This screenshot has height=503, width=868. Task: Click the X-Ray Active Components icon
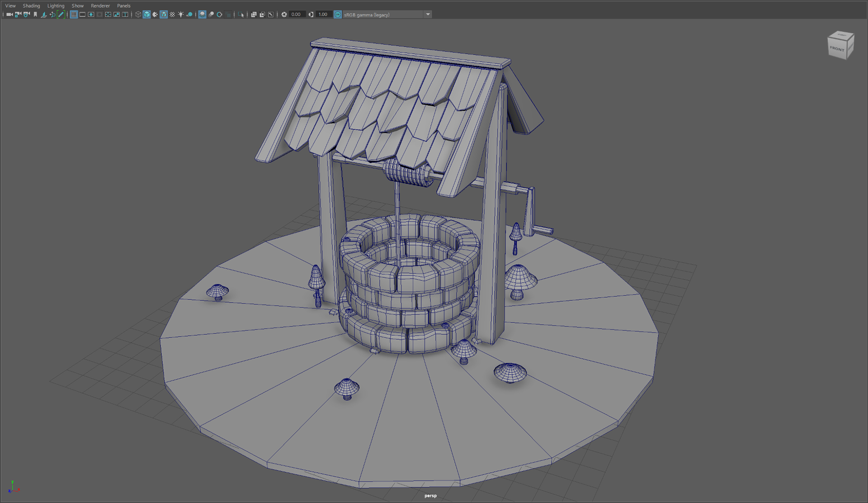click(x=262, y=14)
